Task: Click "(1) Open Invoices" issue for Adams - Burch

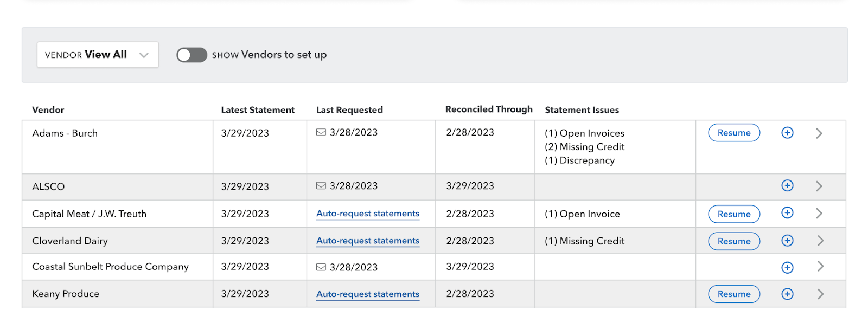Action: click(585, 133)
